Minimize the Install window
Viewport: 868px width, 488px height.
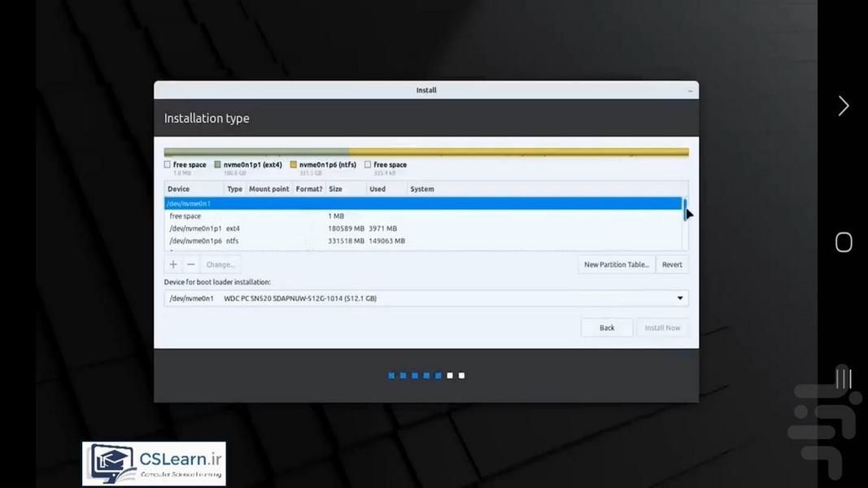690,90
